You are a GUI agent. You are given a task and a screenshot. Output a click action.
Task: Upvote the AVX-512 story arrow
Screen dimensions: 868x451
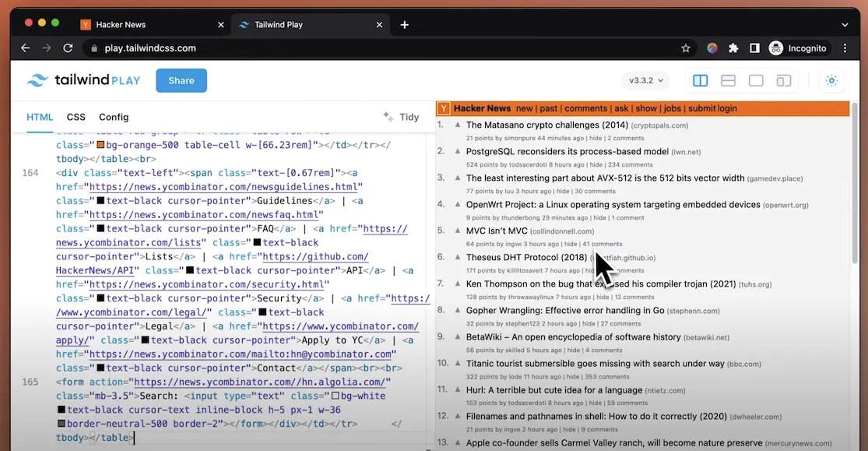[x=458, y=178]
